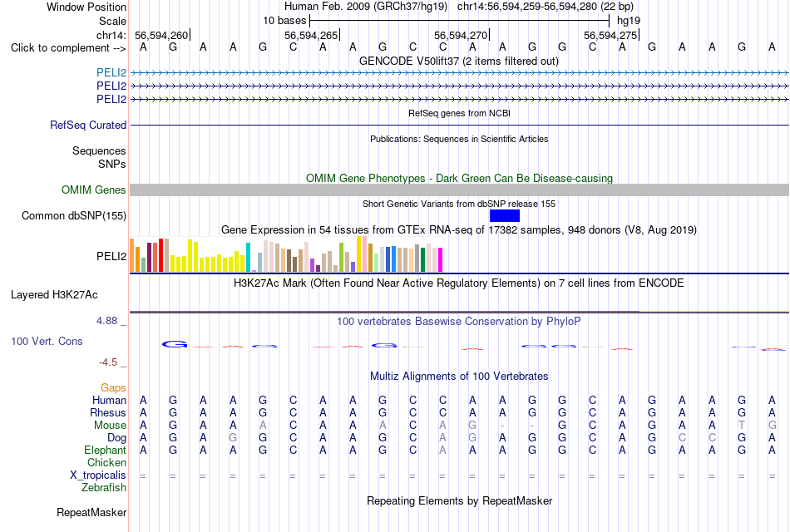Click 'Multiz Alignments of 100 Vertebrates' title
The height and width of the screenshot is (532, 790).
[459, 377]
